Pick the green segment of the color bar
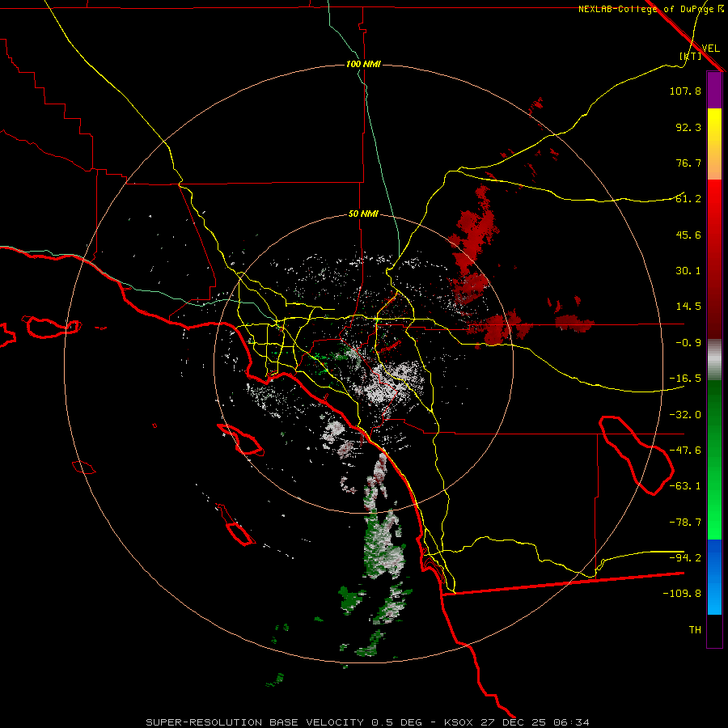 pos(714,459)
